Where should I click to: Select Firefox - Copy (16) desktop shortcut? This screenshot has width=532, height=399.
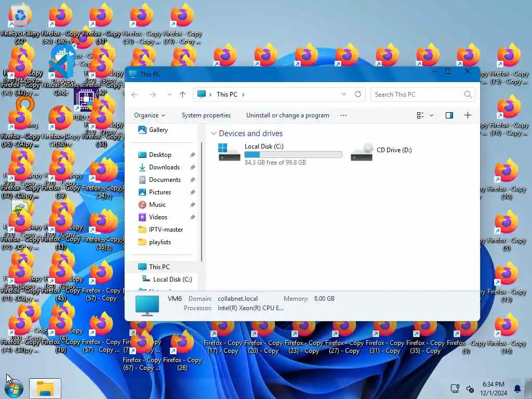(x=507, y=334)
